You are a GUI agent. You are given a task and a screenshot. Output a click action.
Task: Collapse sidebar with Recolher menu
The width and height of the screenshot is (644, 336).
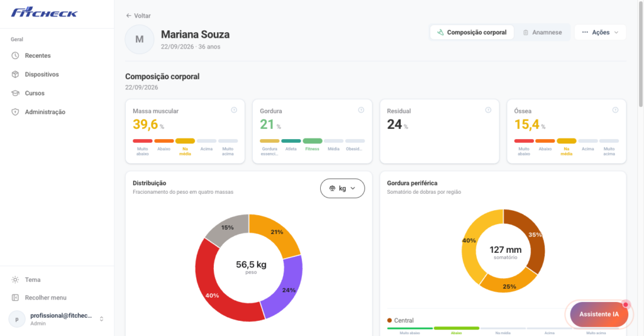pyautogui.click(x=57, y=298)
